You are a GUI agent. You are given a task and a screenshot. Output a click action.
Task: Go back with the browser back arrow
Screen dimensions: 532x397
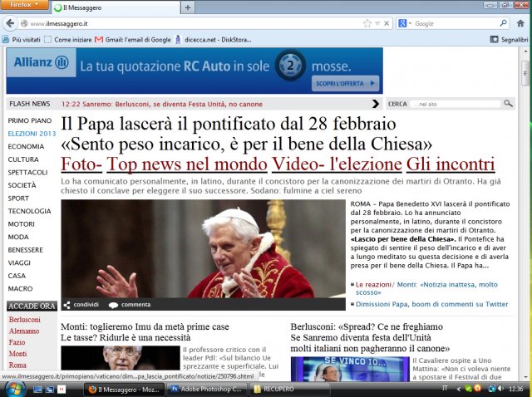[x=10, y=23]
